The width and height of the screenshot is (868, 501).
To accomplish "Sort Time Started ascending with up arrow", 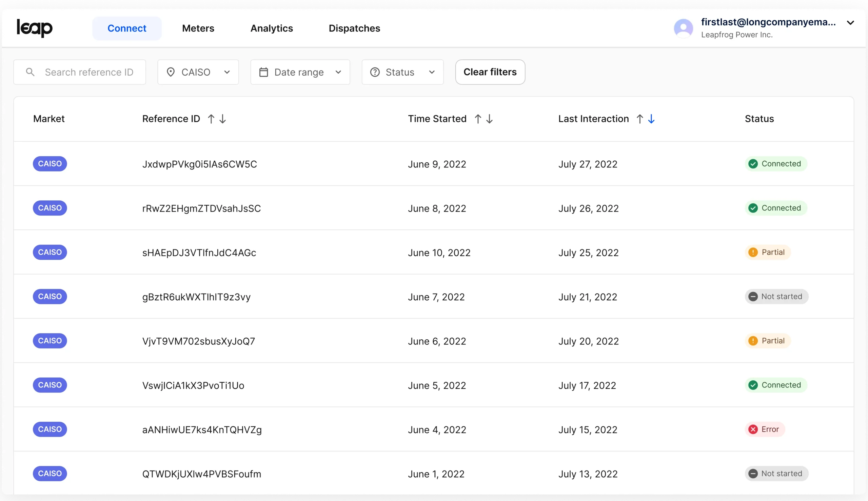I will (478, 119).
